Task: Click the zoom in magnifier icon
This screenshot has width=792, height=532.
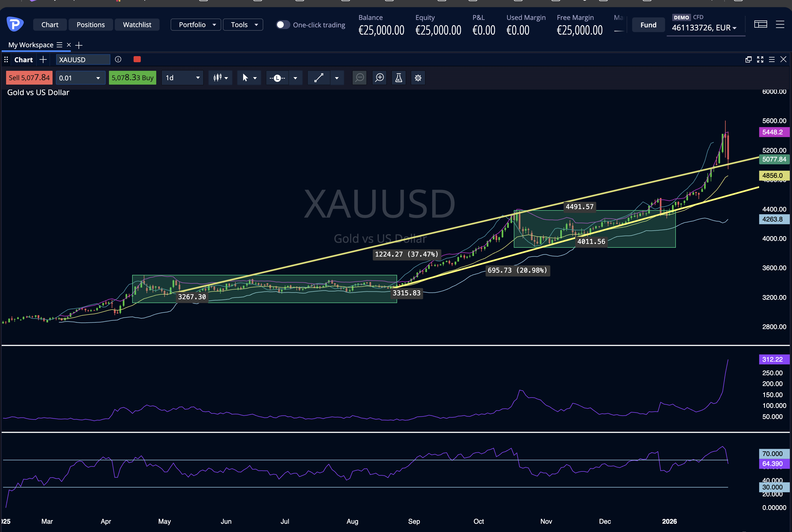Action: point(379,78)
